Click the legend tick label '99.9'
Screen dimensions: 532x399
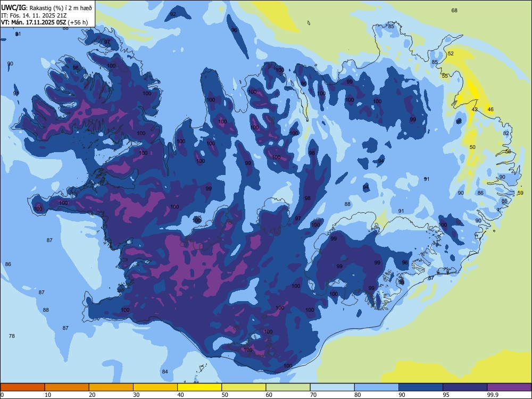tap(493, 395)
